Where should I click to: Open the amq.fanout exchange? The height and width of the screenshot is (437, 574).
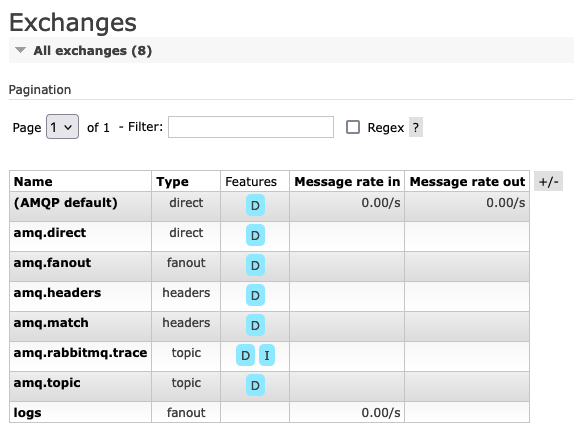[52, 263]
